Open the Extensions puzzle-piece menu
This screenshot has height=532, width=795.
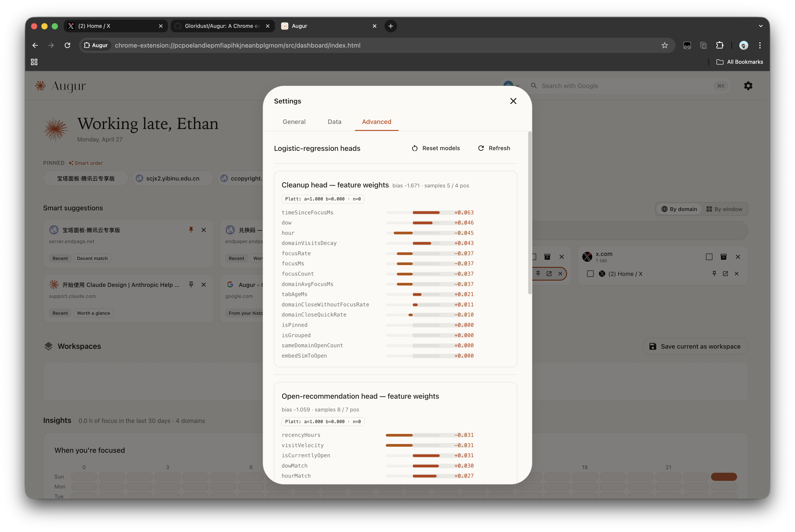[x=720, y=45]
